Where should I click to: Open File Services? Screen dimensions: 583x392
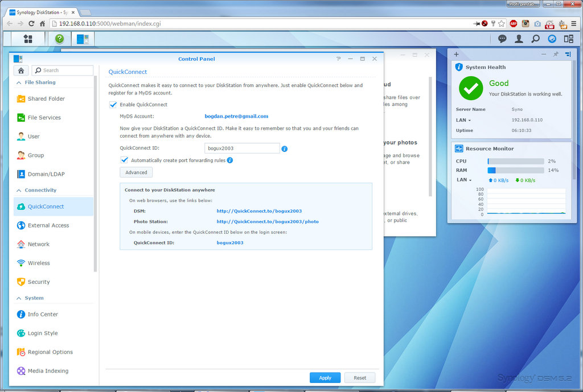54,117
